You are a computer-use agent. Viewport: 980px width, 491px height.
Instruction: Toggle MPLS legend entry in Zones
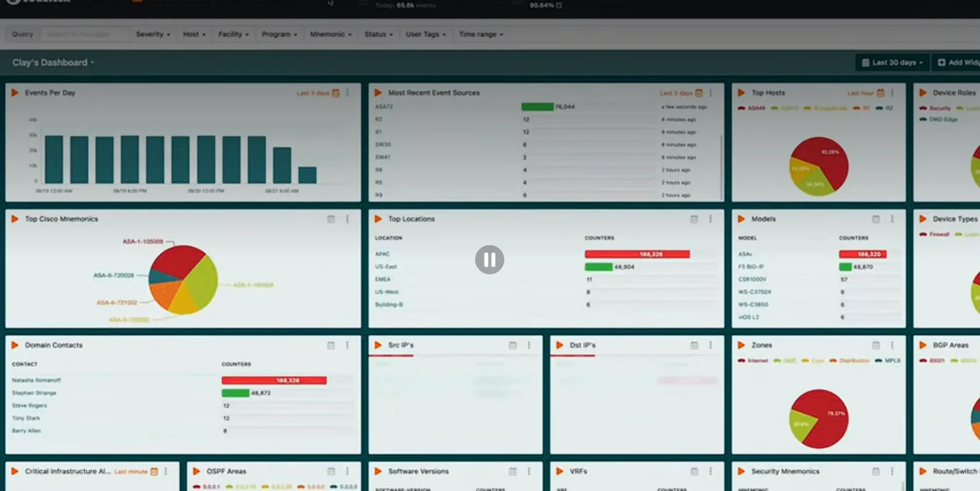pos(887,361)
